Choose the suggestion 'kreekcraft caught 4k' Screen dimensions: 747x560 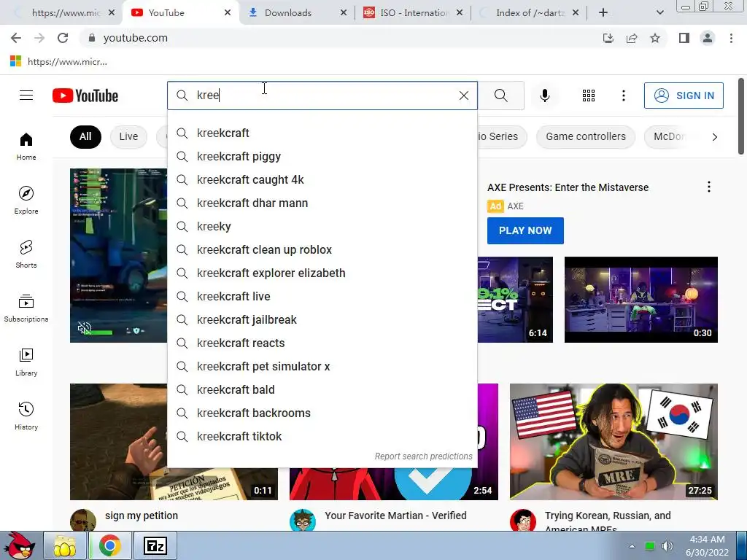322,179
